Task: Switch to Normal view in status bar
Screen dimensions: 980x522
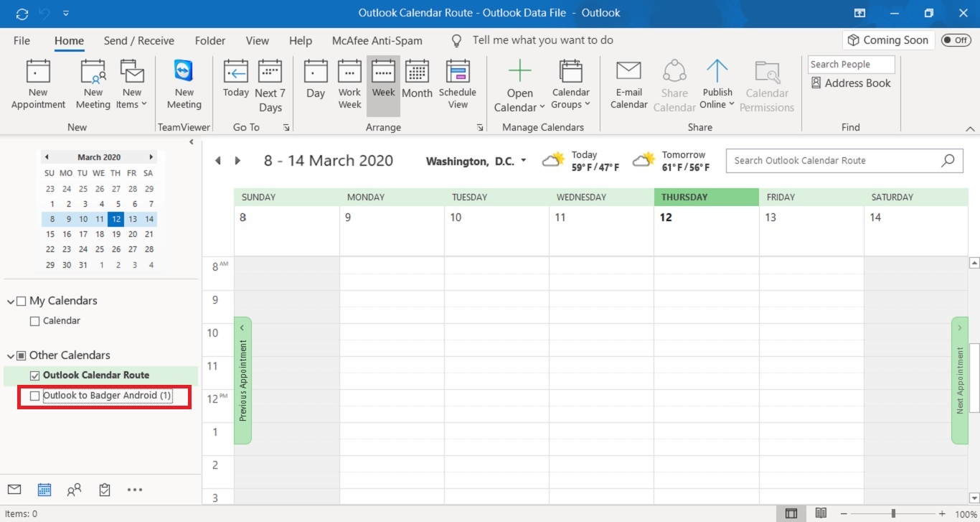Action: click(x=791, y=513)
